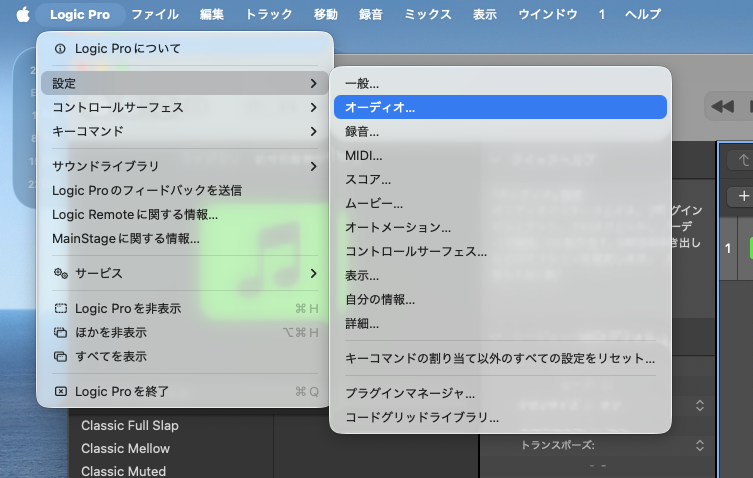
Task: Click the icon next to Logic Proを非表示
Action: point(60,309)
